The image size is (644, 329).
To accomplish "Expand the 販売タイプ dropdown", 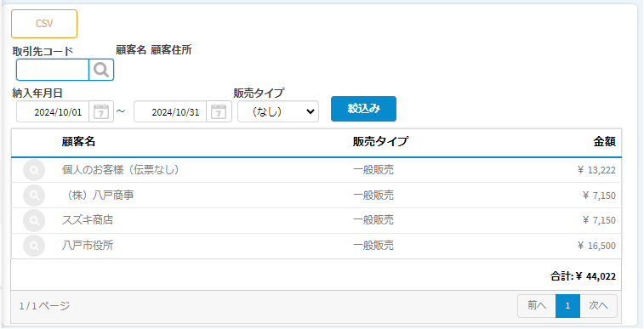I will 278,111.
